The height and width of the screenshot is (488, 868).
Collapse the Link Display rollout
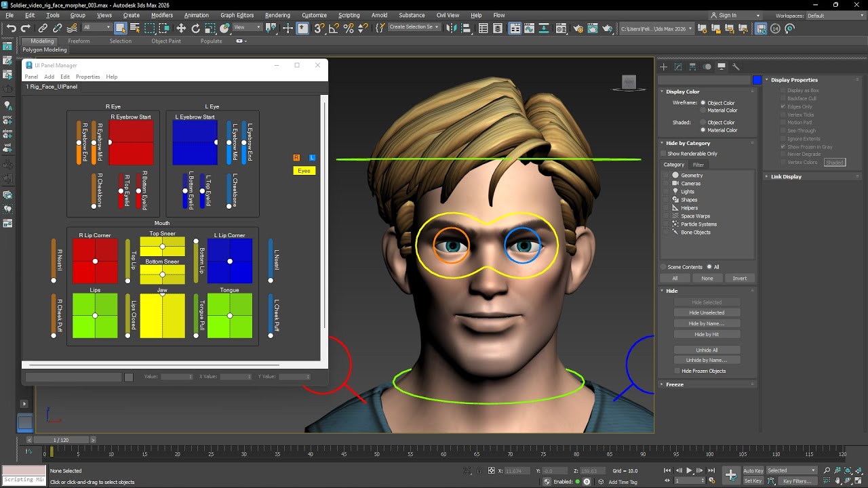click(x=786, y=177)
